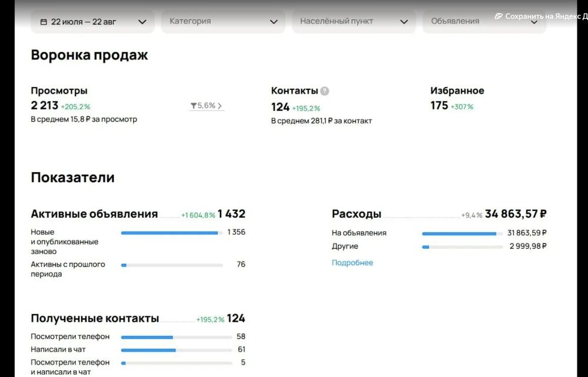The height and width of the screenshot is (377, 588).
Task: Click the Контакты value 124 in sales funnel
Action: tap(280, 107)
